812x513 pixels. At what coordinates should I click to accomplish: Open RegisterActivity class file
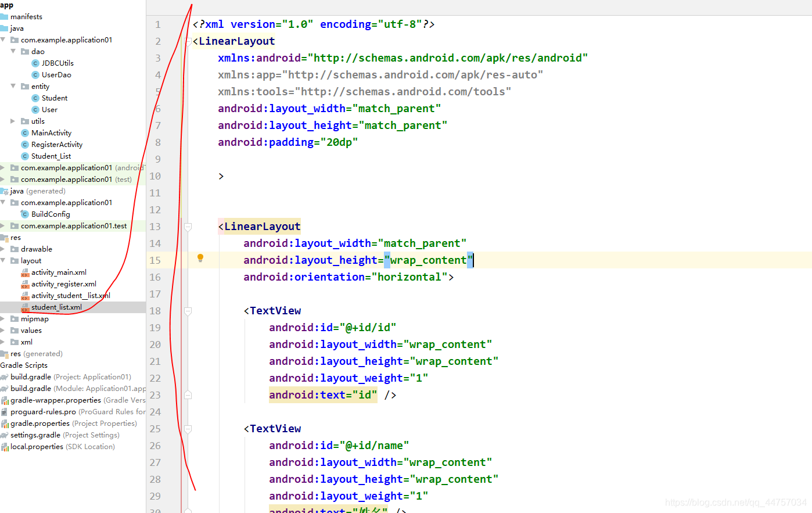point(57,144)
